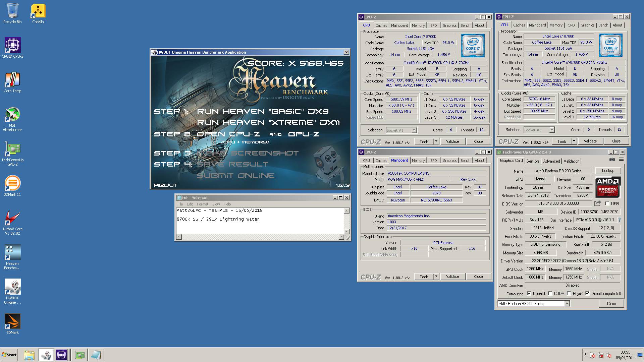Click the Tools button in Mainboard CPU-Z
Viewport: 644px width, 362px height.
coord(424,277)
